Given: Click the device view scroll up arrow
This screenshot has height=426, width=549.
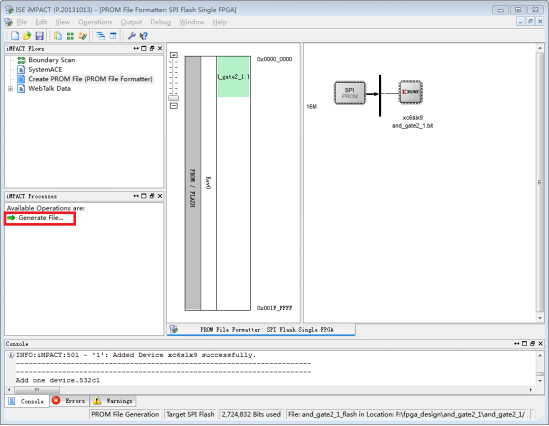Looking at the screenshot, I should point(540,48).
